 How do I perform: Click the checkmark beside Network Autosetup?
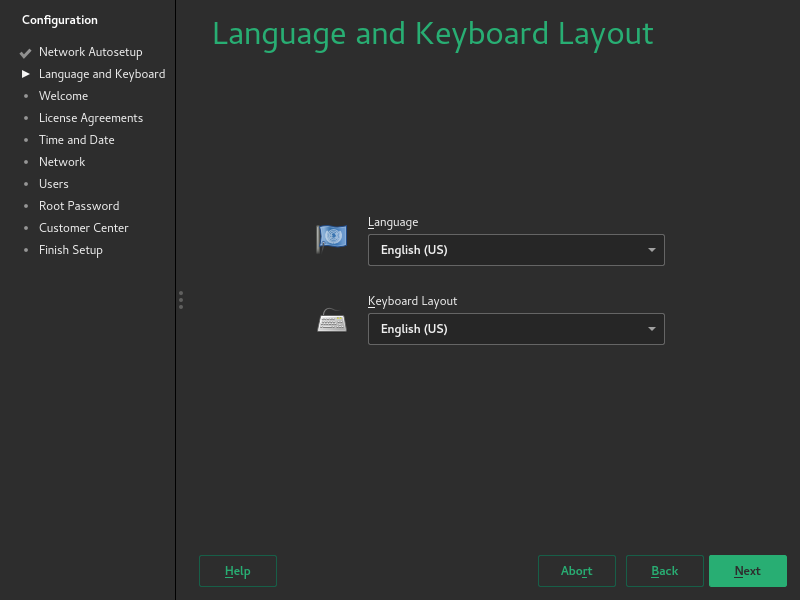click(x=25, y=52)
